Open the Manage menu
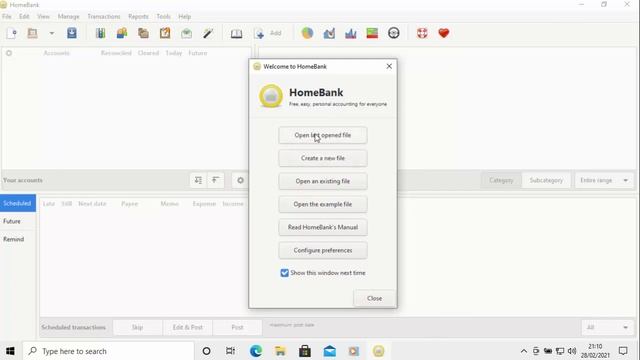640x360 pixels. 68,16
